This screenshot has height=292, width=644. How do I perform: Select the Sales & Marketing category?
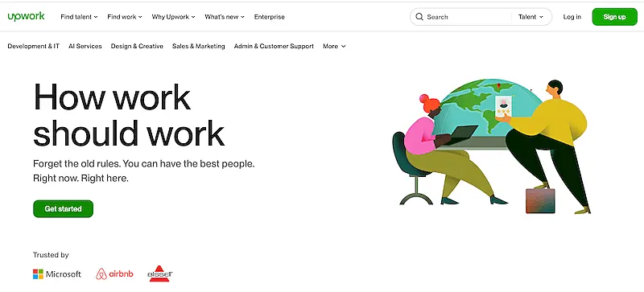(x=198, y=47)
